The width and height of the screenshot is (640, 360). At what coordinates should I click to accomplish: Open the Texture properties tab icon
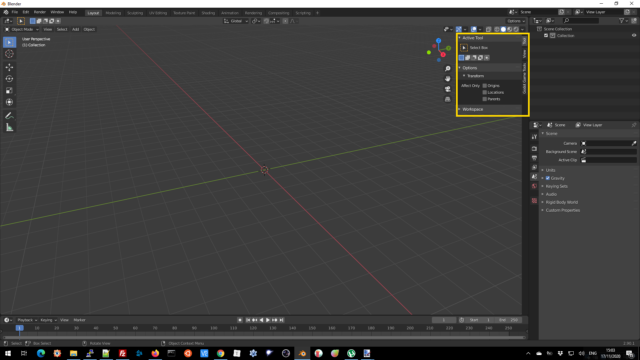[534, 200]
